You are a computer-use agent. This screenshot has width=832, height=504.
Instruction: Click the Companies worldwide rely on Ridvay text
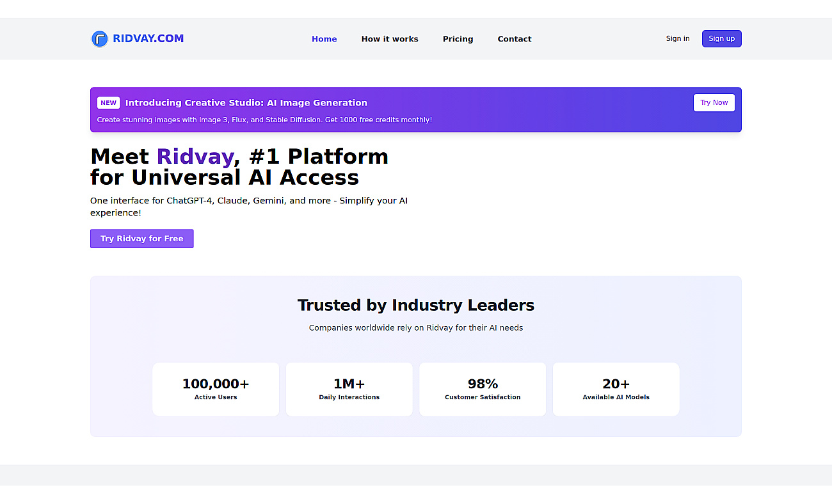pos(416,327)
